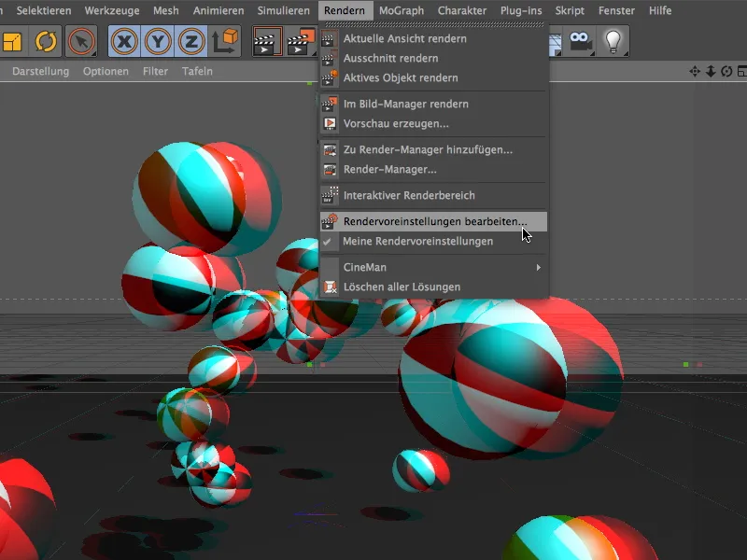Select the Rotate tool in the toolbar
This screenshot has height=560, width=747.
(45, 42)
